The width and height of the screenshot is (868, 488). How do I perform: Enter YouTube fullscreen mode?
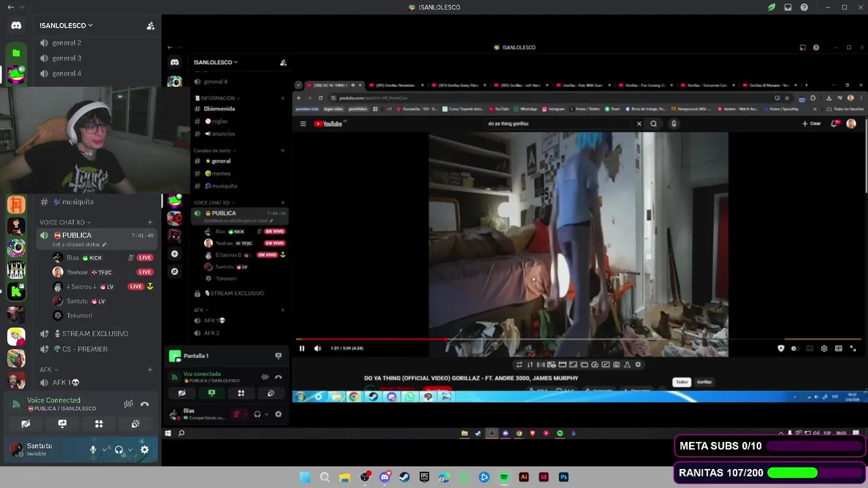point(853,348)
